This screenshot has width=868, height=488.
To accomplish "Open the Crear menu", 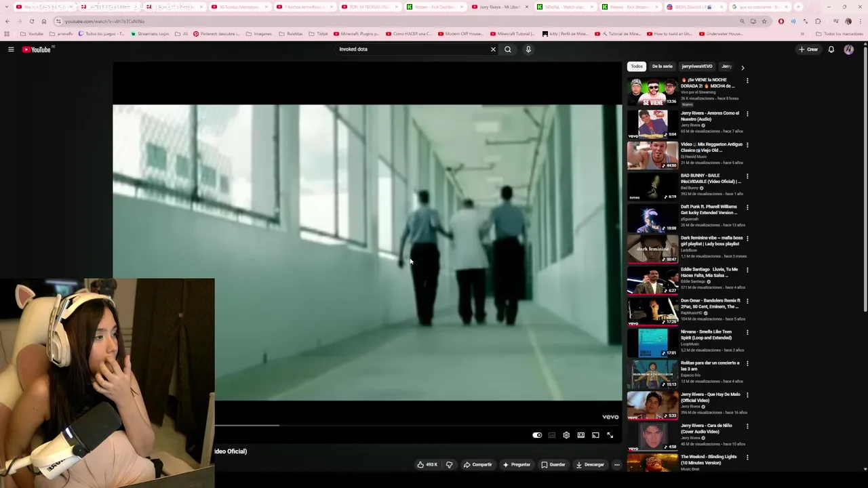I will (808, 49).
